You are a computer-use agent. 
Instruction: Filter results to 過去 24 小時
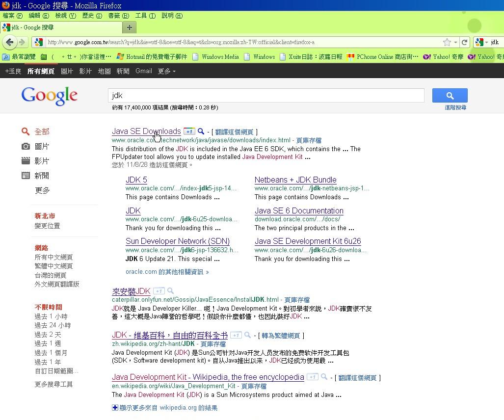coord(53,325)
